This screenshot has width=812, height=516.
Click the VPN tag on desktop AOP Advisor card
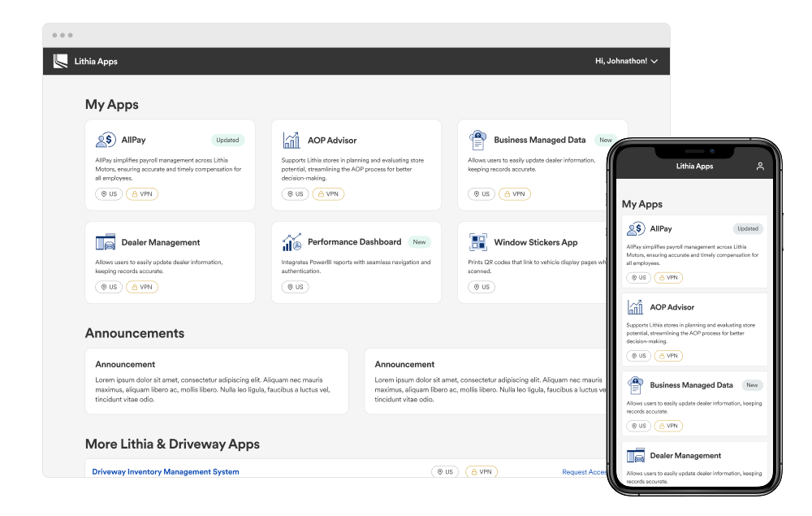pos(328,194)
